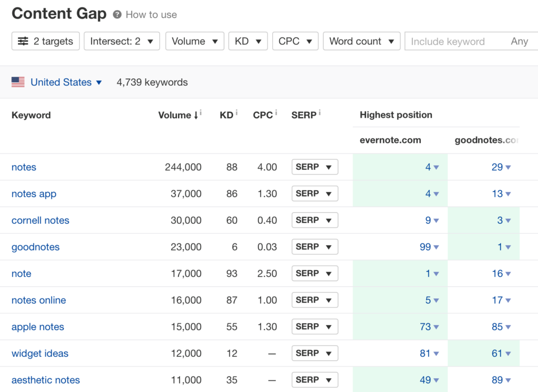This screenshot has height=392, width=538.
Task: Open goodnotes.com position 29 for 'notes'
Action: [501, 167]
